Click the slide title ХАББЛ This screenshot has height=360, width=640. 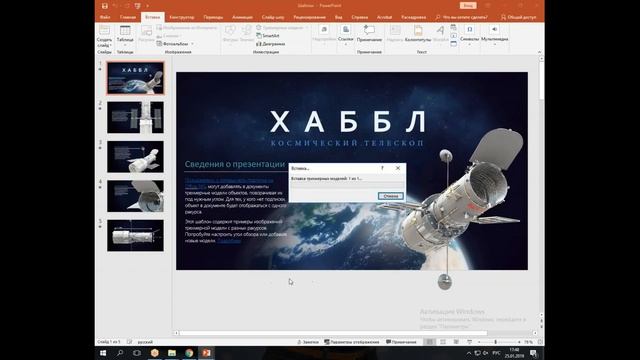348,122
